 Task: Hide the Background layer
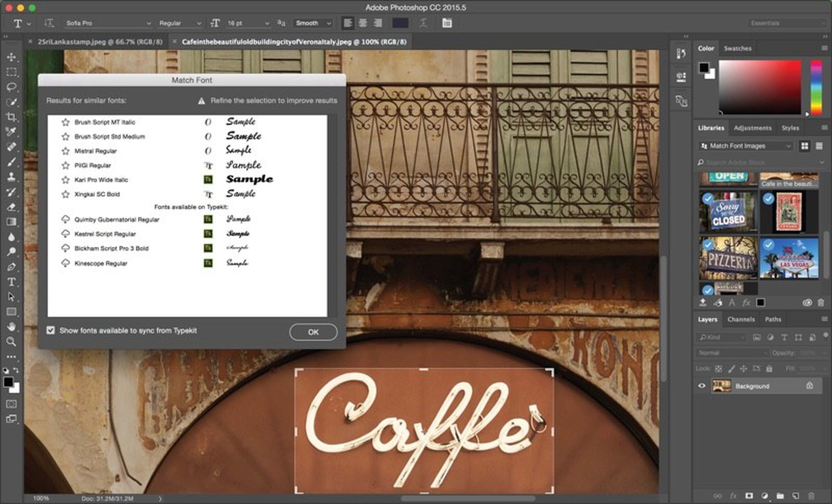pos(702,386)
